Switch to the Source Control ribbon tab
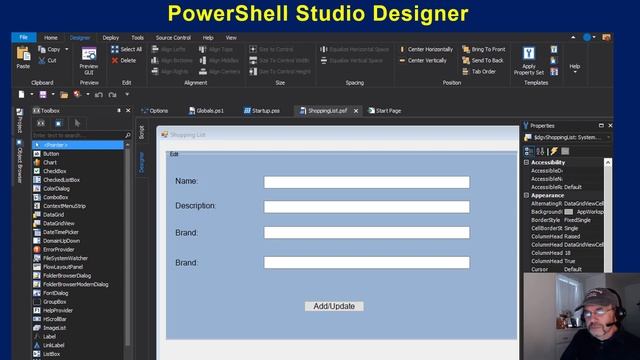The image size is (640, 360). [x=173, y=38]
